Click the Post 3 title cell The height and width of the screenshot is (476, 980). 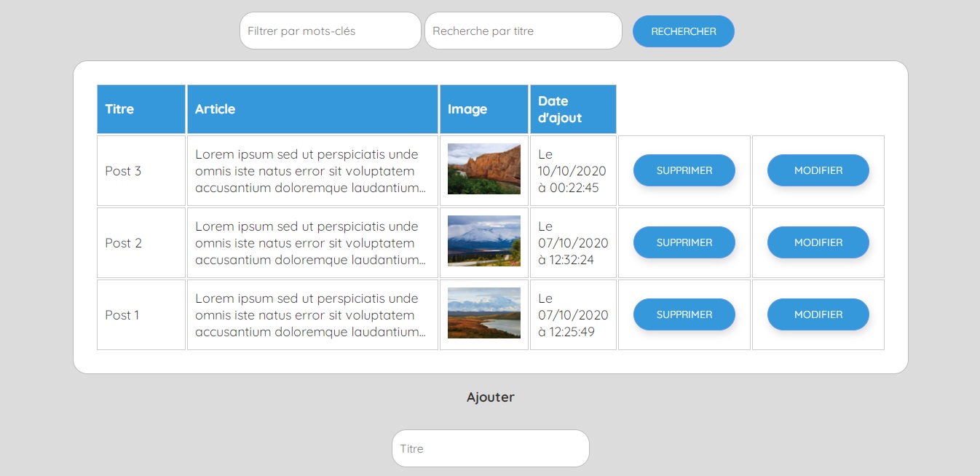(x=141, y=171)
